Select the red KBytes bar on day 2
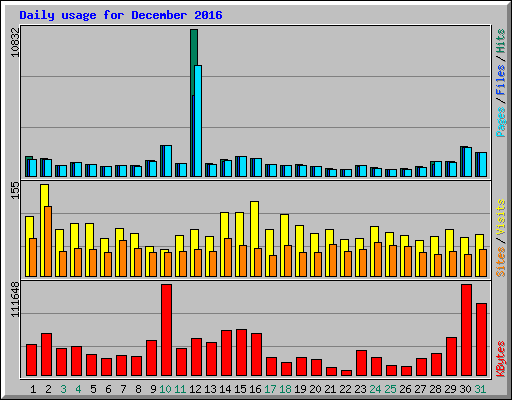512x400 pixels. click(46, 355)
